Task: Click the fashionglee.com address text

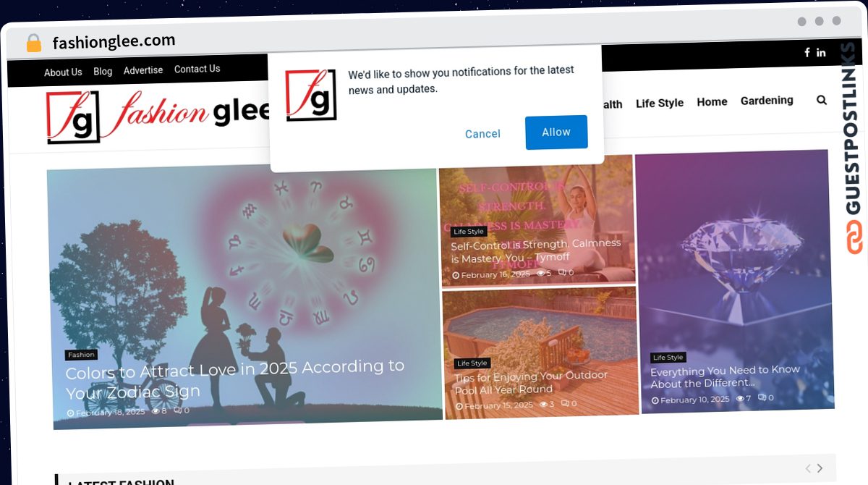Action: [x=114, y=41]
